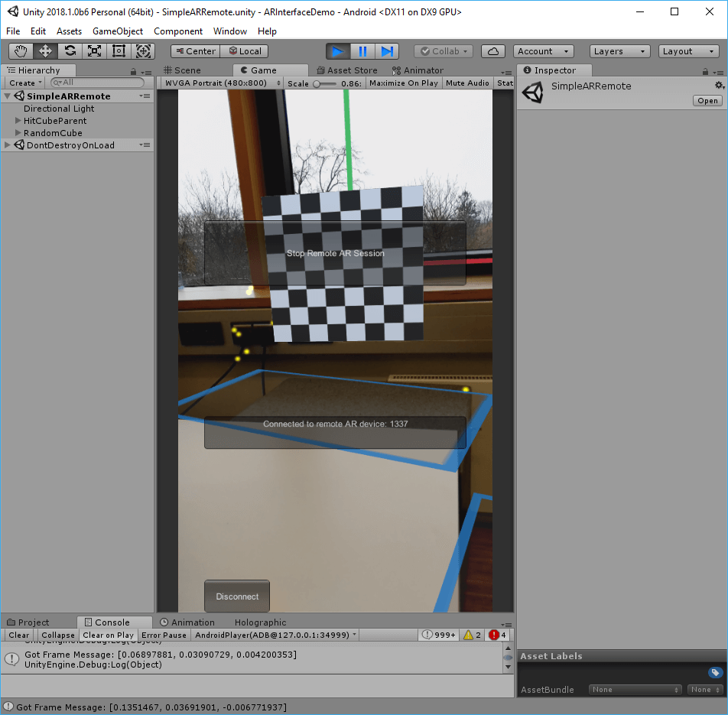Collapse the SimpleARRemote scene
This screenshot has width=728, height=715.
coord(8,96)
